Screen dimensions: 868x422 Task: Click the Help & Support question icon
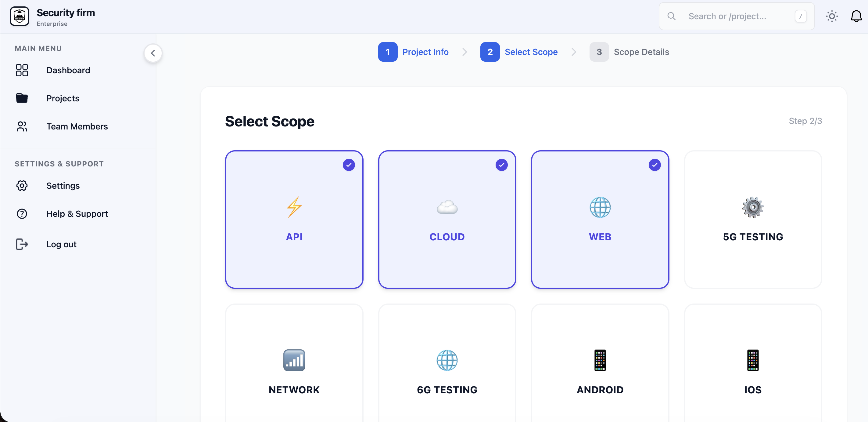[x=22, y=213]
